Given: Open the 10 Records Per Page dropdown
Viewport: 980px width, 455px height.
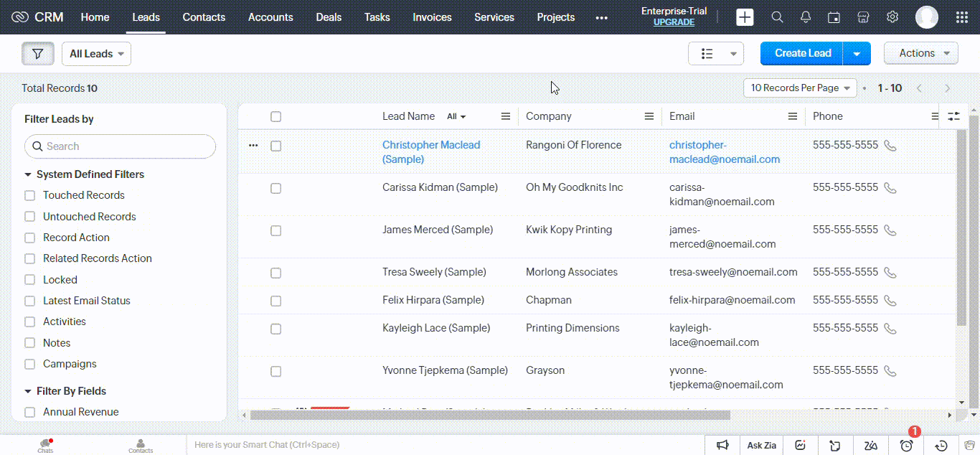Looking at the screenshot, I should tap(799, 88).
